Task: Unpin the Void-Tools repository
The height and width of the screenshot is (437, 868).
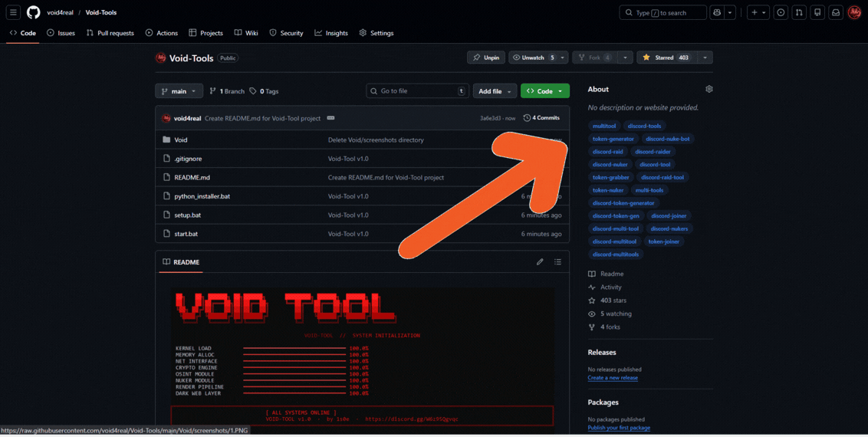Action: tap(486, 58)
